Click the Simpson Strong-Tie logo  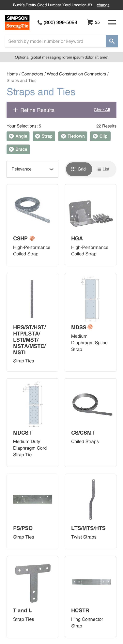[x=17, y=23]
